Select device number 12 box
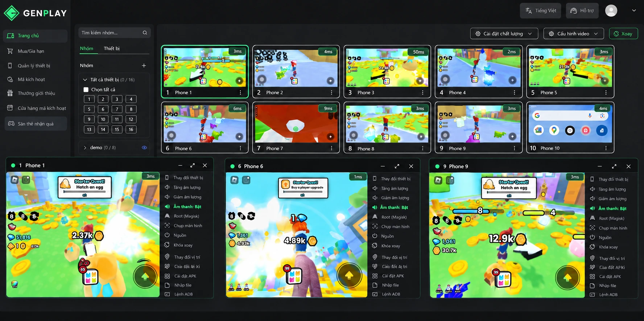The width and height of the screenshot is (644, 321). coord(131,119)
